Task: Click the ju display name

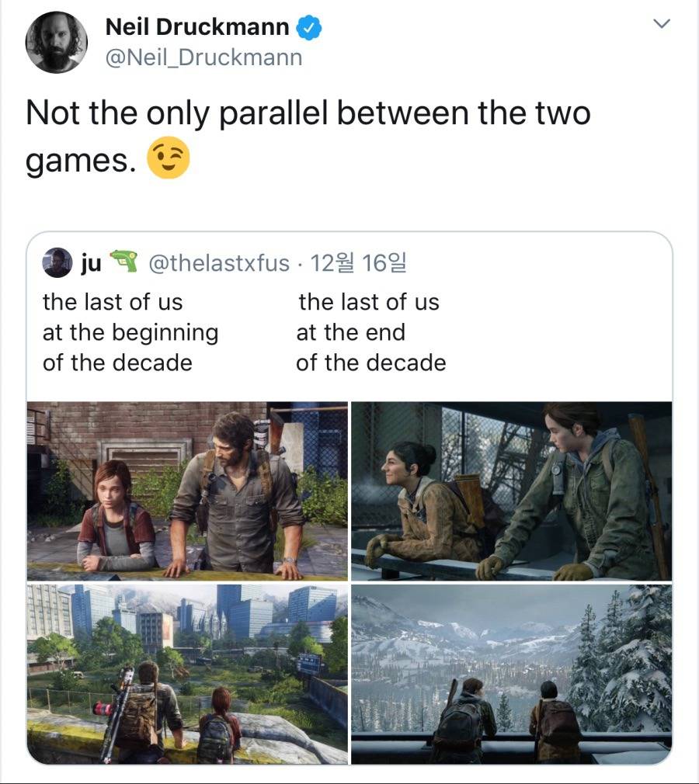Action: pyautogui.click(x=91, y=263)
